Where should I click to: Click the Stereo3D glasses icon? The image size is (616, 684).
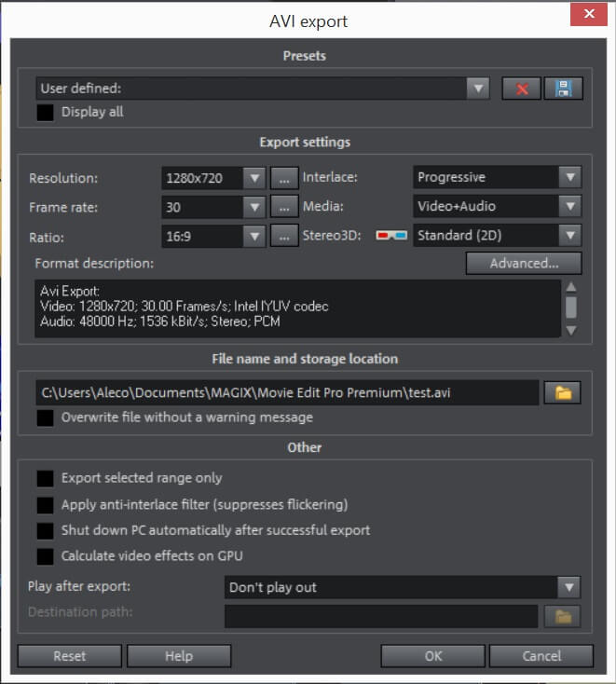pyautogui.click(x=391, y=236)
